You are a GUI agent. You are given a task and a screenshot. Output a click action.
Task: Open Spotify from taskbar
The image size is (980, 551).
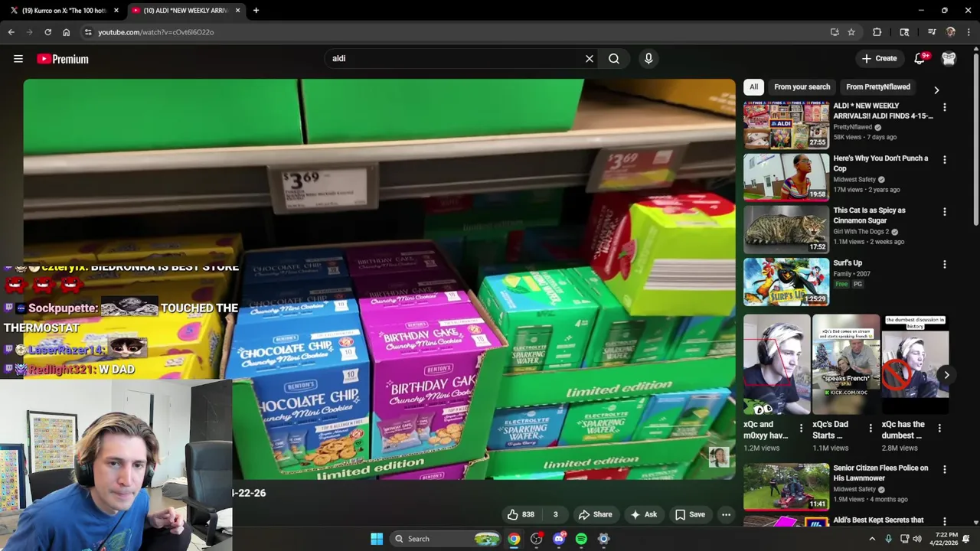[x=581, y=539]
